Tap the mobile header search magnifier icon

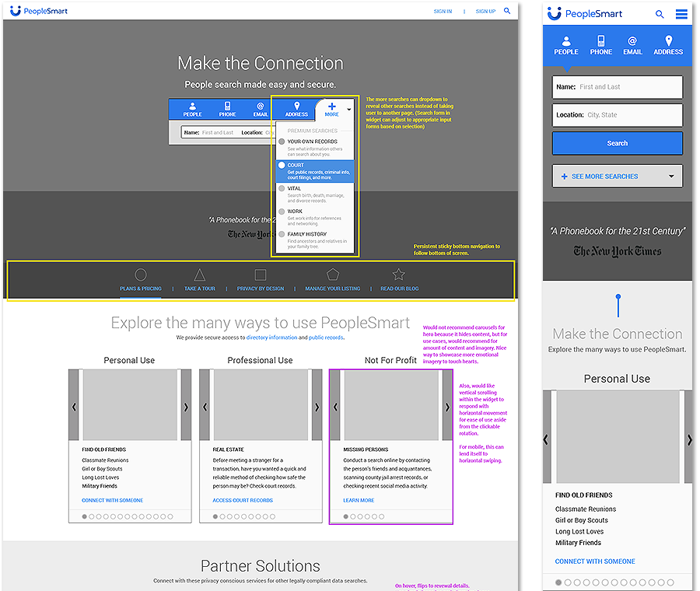point(660,14)
